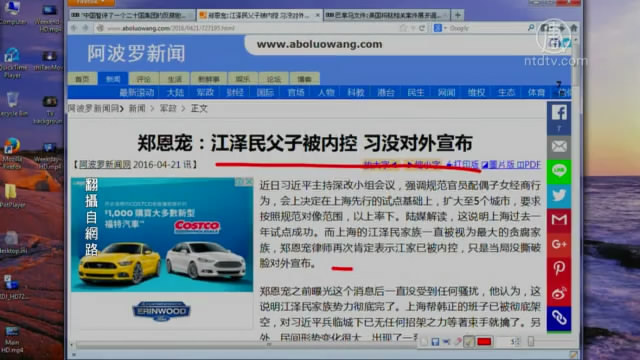This screenshot has height=360, width=640.
Task: Open PotPlayer desktop shortcut
Action: tap(12, 195)
